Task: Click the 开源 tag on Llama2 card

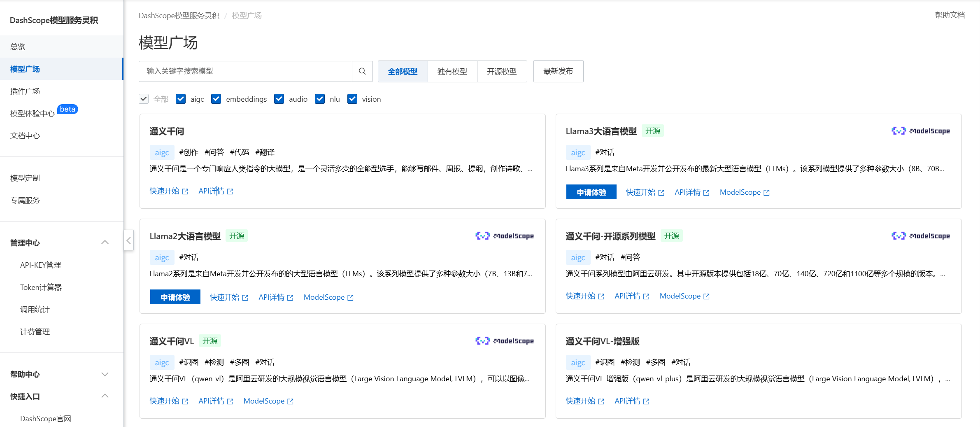Action: click(x=237, y=236)
